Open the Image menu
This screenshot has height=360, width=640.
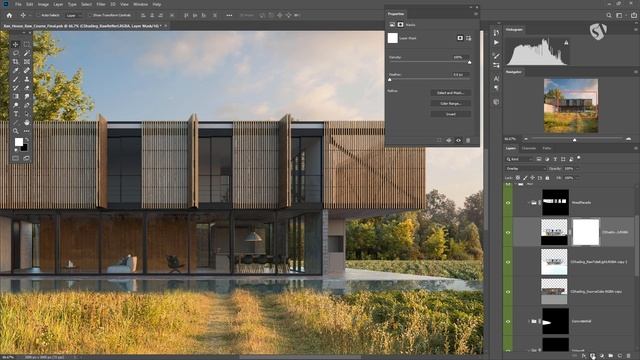43,4
